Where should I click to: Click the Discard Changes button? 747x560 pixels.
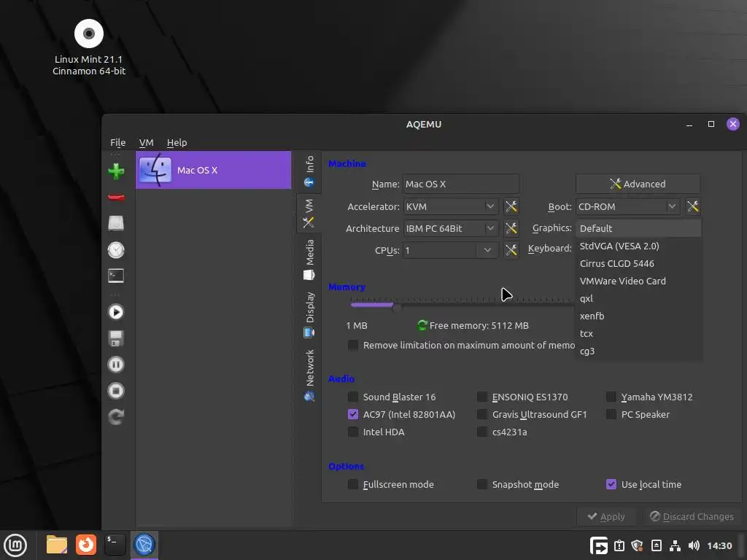click(x=692, y=517)
